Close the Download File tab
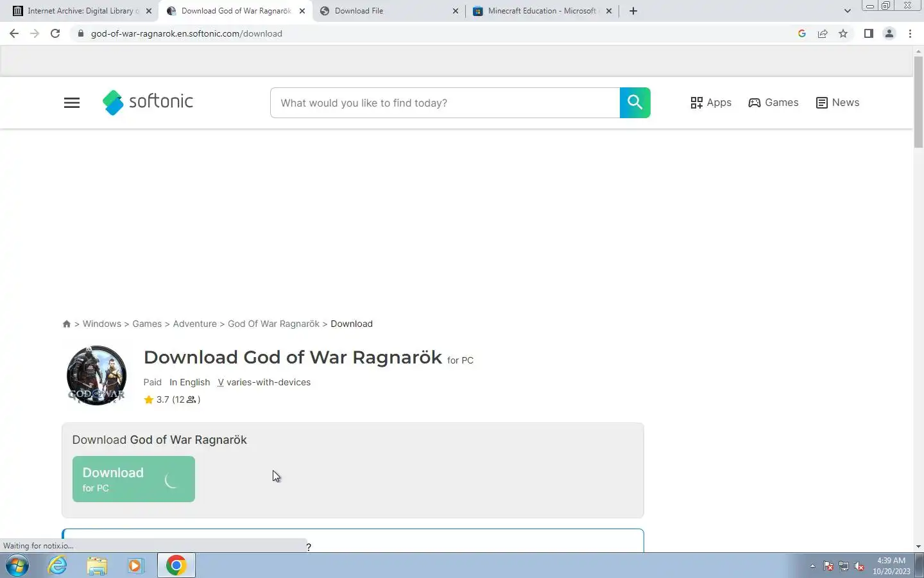The height and width of the screenshot is (578, 924). tap(456, 11)
